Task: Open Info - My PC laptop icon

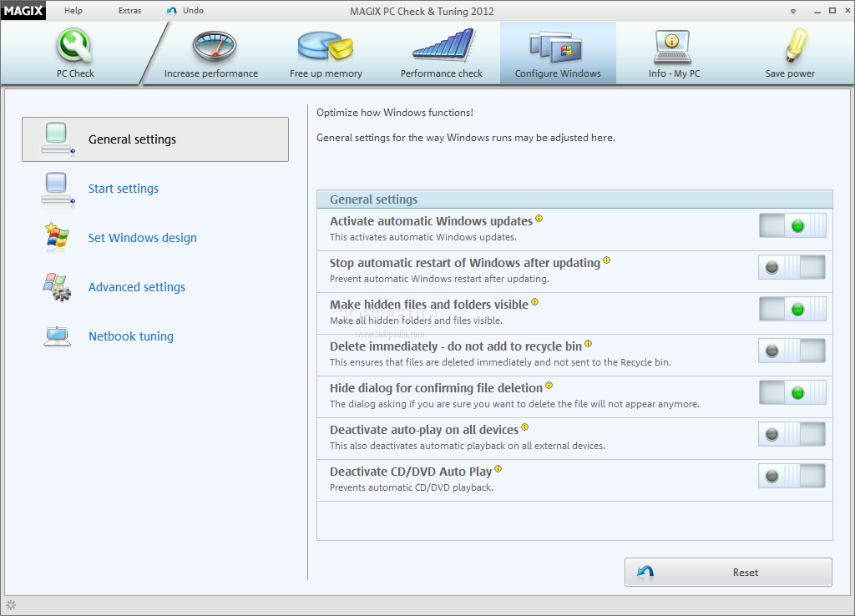Action: pyautogui.click(x=672, y=47)
